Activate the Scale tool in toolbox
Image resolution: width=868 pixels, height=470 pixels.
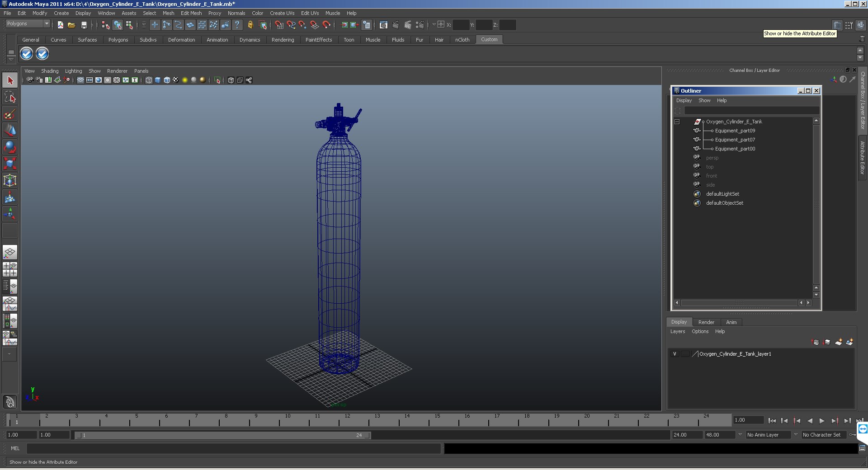(10, 164)
